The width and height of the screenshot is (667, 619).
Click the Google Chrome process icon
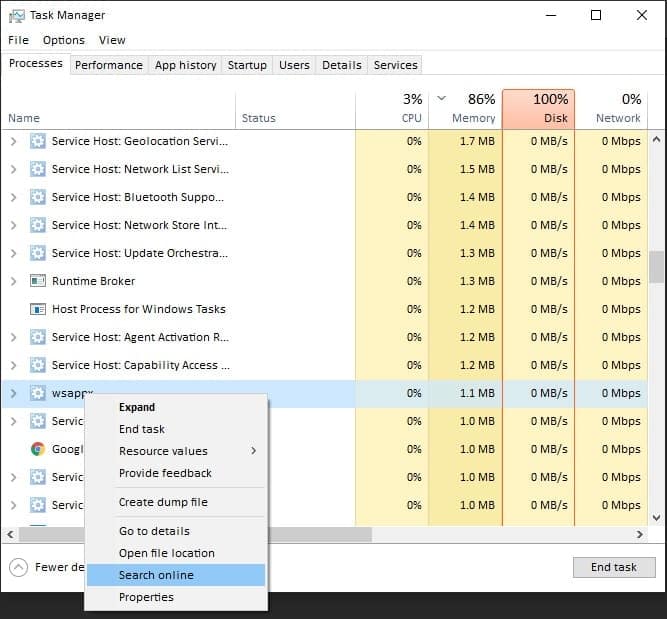(x=38, y=449)
